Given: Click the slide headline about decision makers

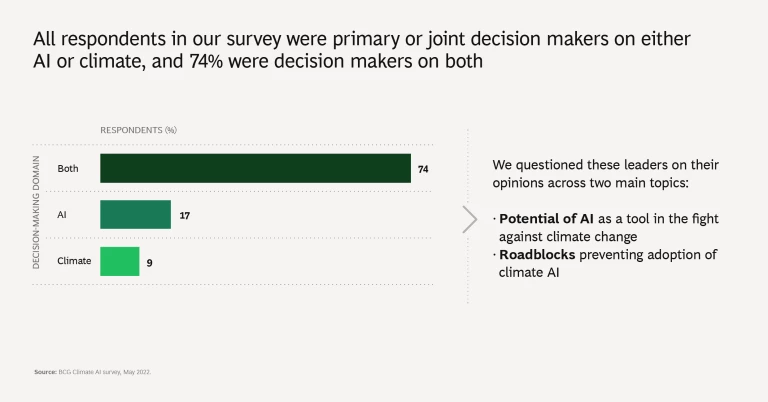Looking at the screenshot, I should point(361,49).
